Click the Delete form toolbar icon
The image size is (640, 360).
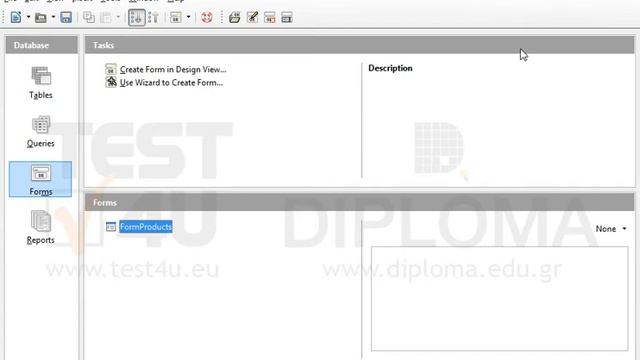[269, 17]
